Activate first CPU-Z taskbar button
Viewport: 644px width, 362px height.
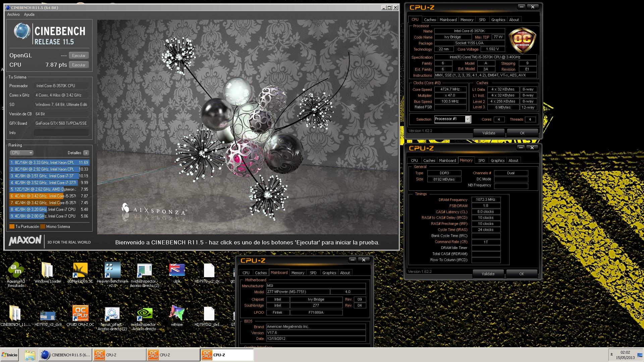coord(119,355)
